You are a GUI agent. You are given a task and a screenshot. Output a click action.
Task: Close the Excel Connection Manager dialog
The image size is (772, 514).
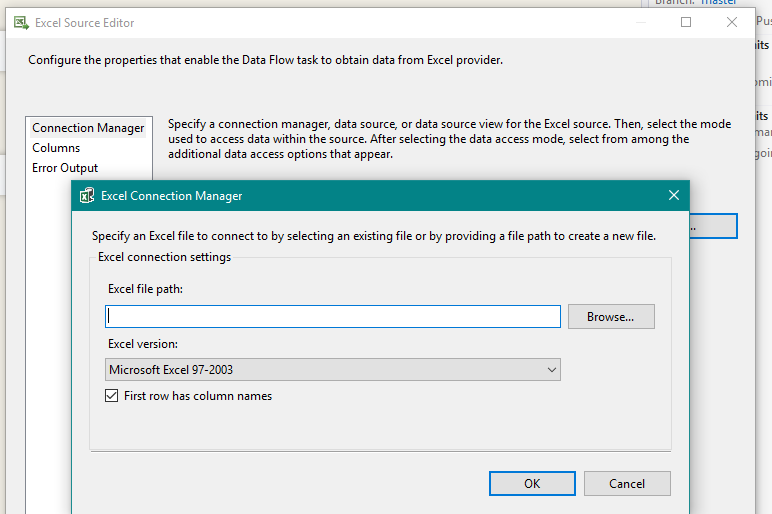[674, 196]
